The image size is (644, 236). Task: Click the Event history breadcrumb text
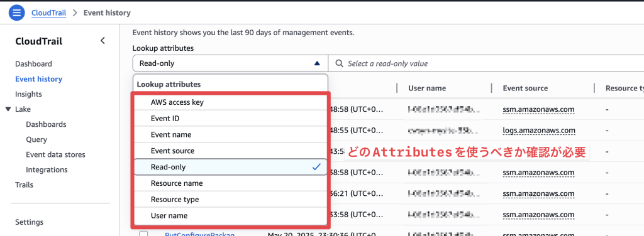107,13
